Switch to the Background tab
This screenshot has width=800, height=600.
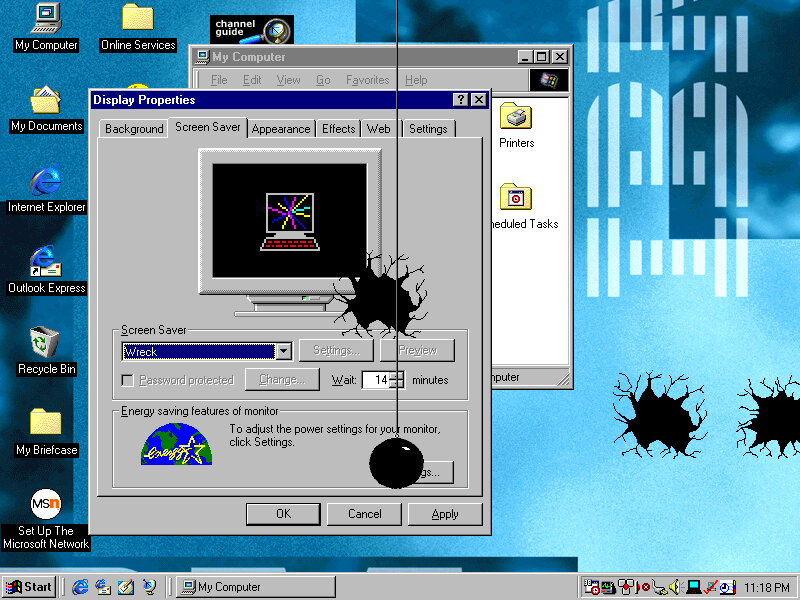coord(134,129)
